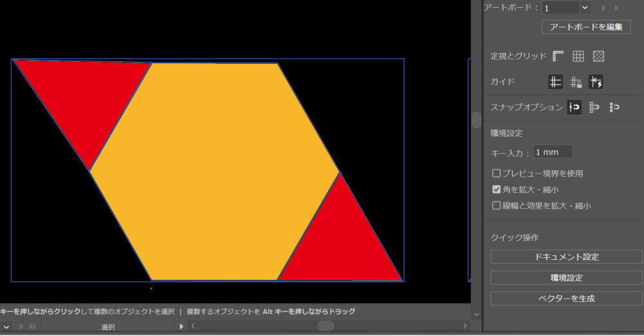Screen dimensions: 644x336
Task: Go to the previous artboard arrow
Action: pos(603,8)
